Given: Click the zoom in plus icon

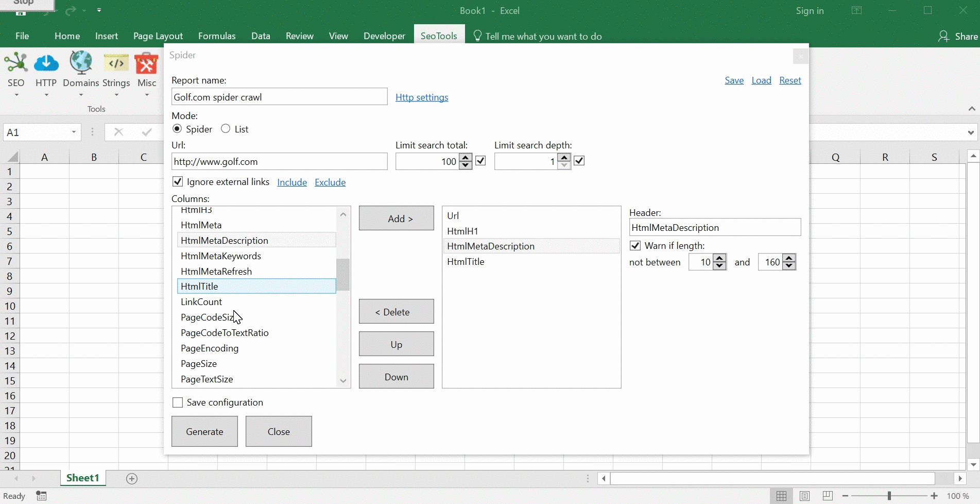Looking at the screenshot, I should click(x=934, y=496).
